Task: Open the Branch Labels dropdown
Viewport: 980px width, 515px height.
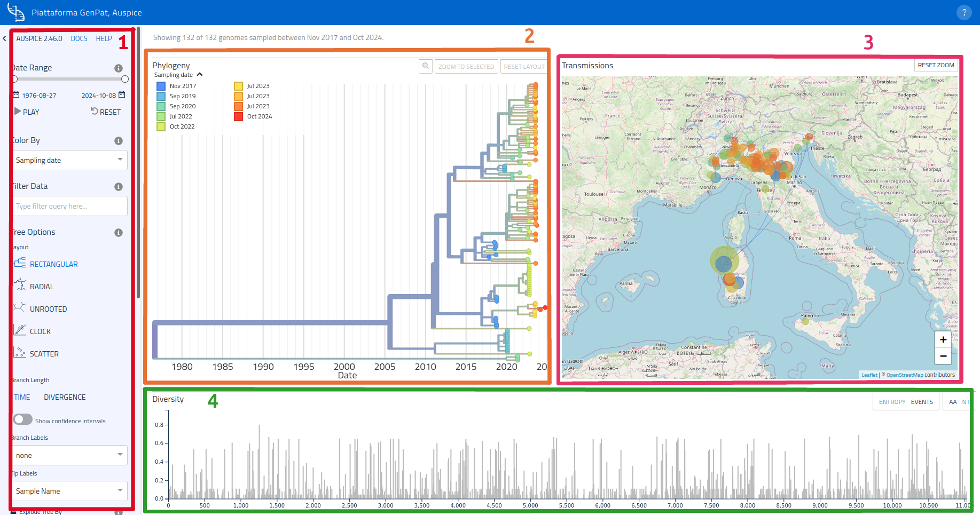Action: (69, 455)
